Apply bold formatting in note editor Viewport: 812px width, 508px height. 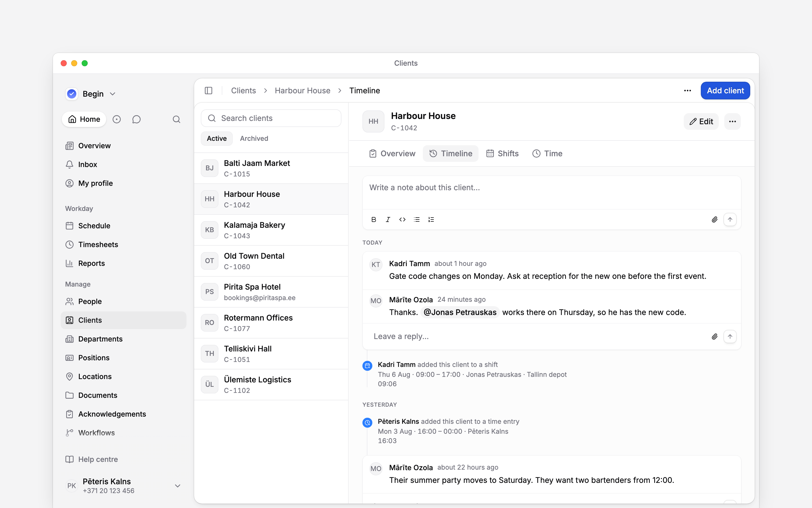pyautogui.click(x=374, y=219)
